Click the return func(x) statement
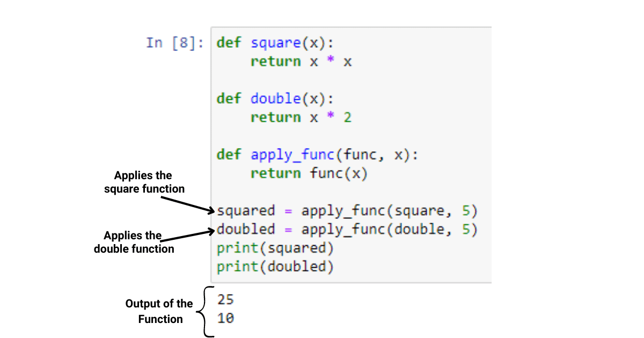The width and height of the screenshot is (644, 338). click(x=309, y=174)
